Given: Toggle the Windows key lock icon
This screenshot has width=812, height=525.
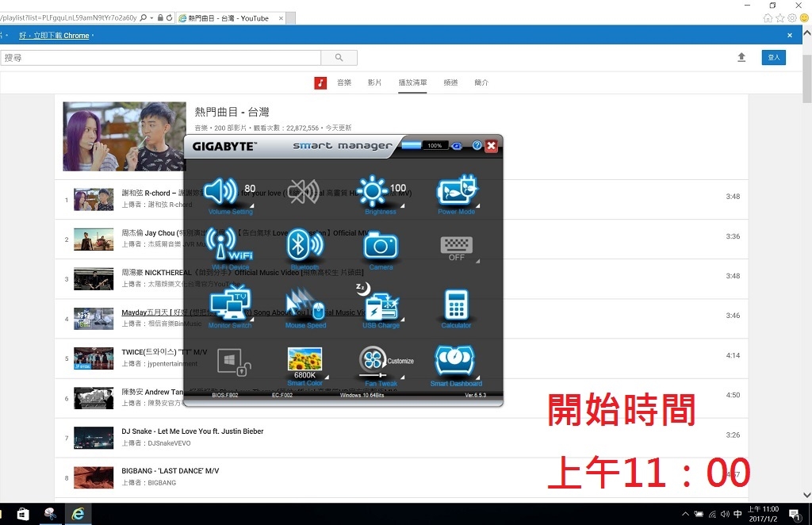Looking at the screenshot, I should (x=234, y=362).
